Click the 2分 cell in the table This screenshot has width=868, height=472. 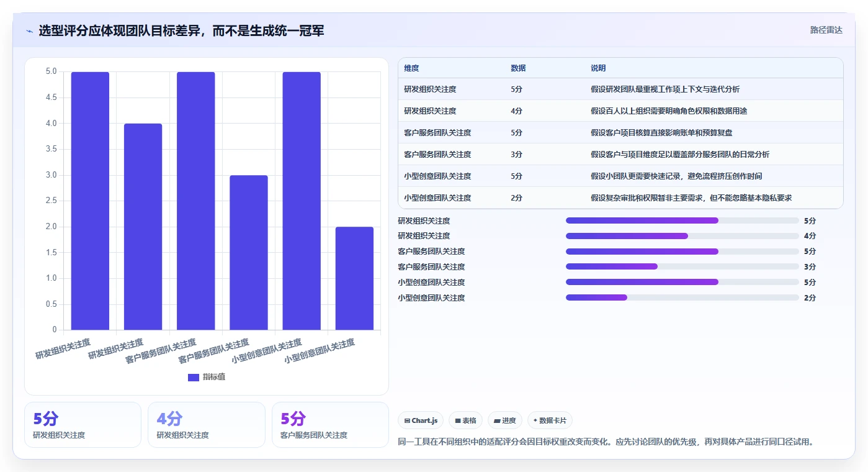pyautogui.click(x=516, y=198)
